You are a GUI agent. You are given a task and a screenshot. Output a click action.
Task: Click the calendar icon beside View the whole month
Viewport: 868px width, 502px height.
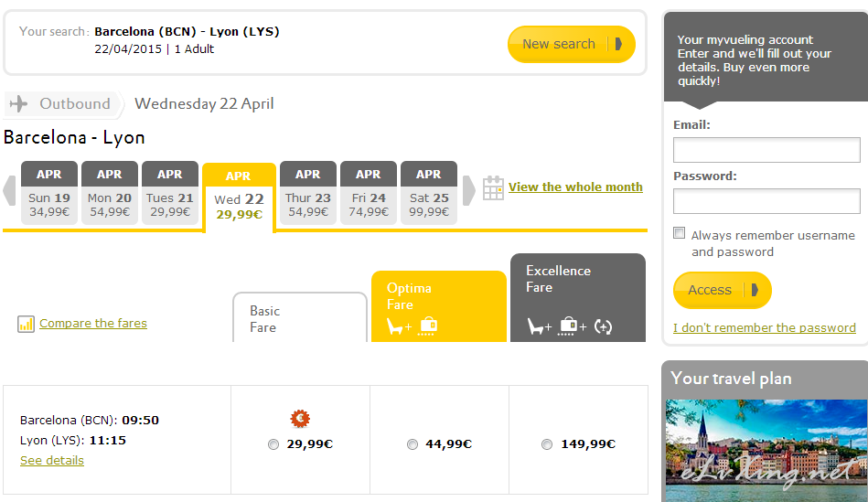[x=493, y=187]
